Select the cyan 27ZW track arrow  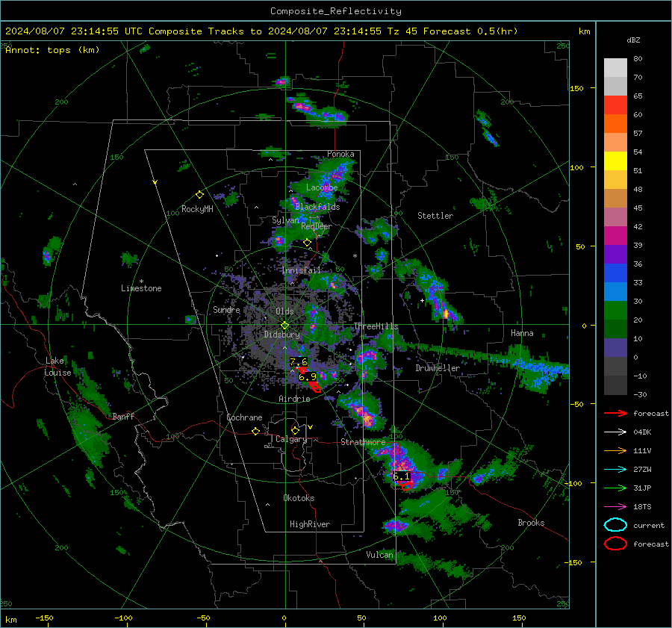[615, 470]
